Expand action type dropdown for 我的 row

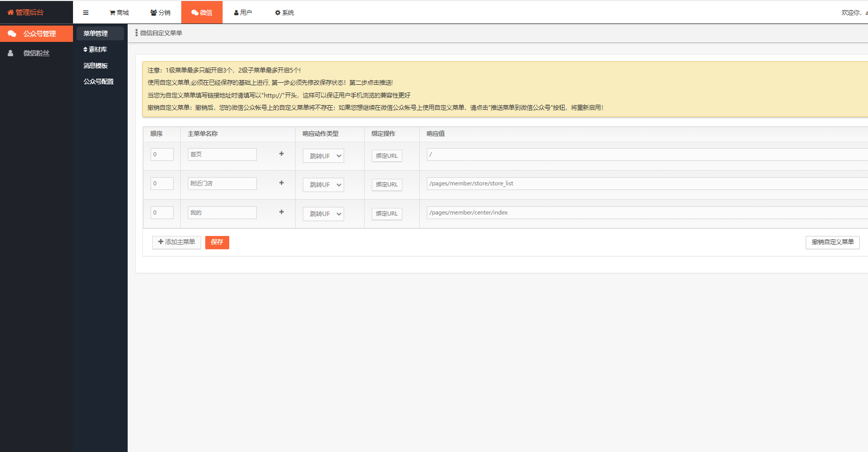(323, 214)
